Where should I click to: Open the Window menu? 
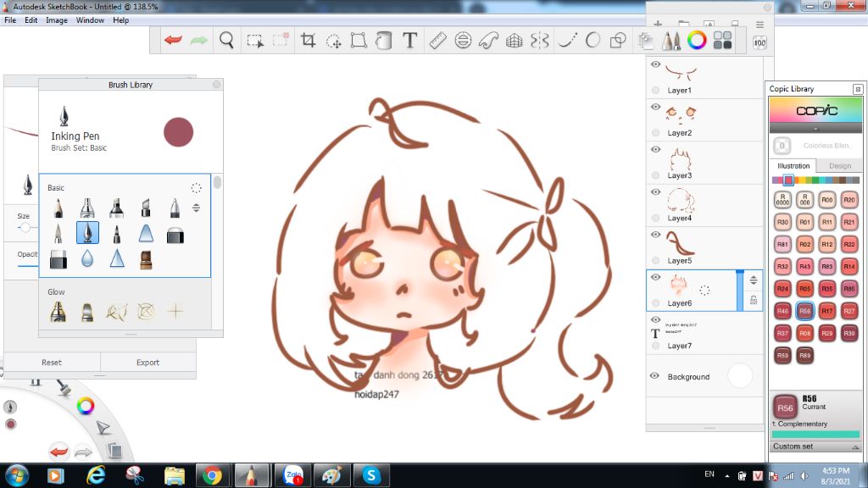tap(90, 20)
